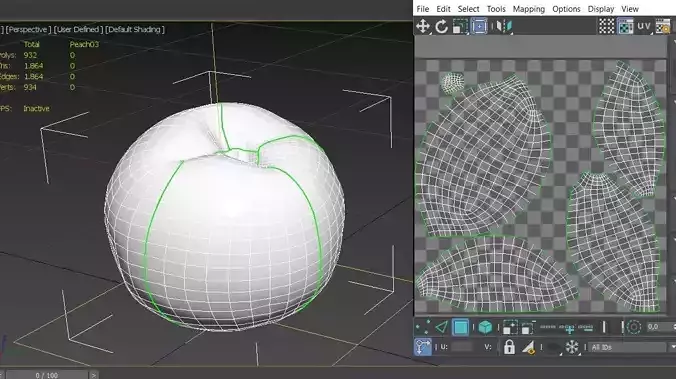Viewport: 676px width, 379px height.
Task: Open the [User Defined] viewport menu
Action: [x=78, y=30]
